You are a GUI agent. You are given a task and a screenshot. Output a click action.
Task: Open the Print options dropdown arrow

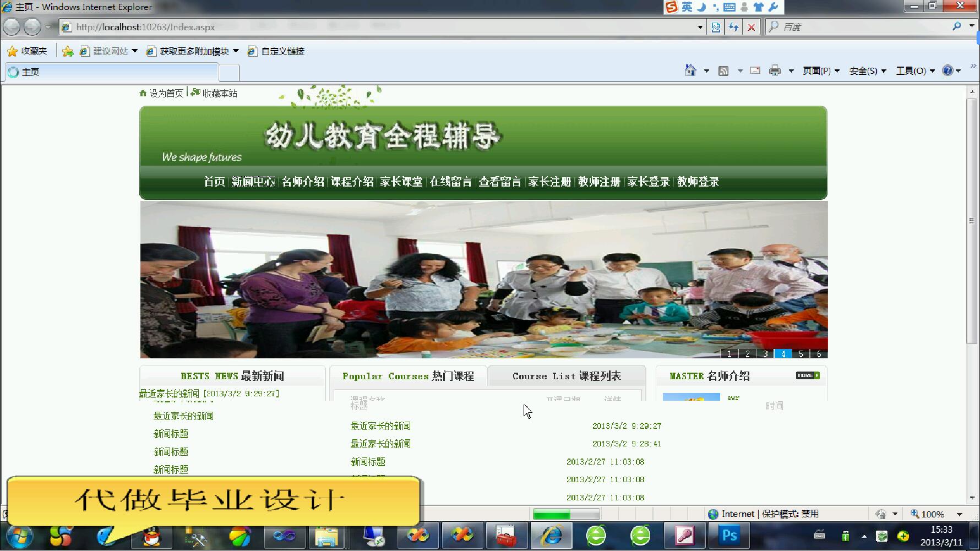[x=791, y=71]
